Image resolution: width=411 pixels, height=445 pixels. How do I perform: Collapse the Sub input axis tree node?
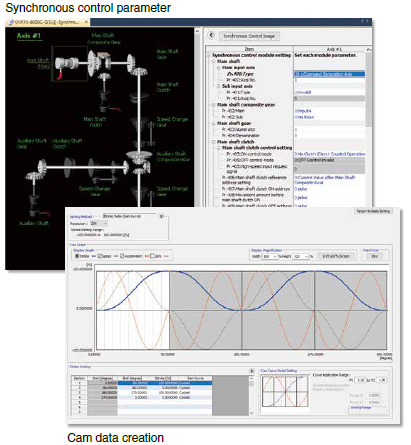click(219, 86)
